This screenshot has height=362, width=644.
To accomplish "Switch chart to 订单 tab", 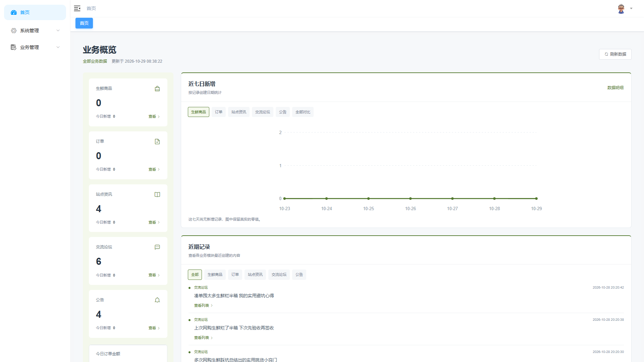I will coord(219,112).
